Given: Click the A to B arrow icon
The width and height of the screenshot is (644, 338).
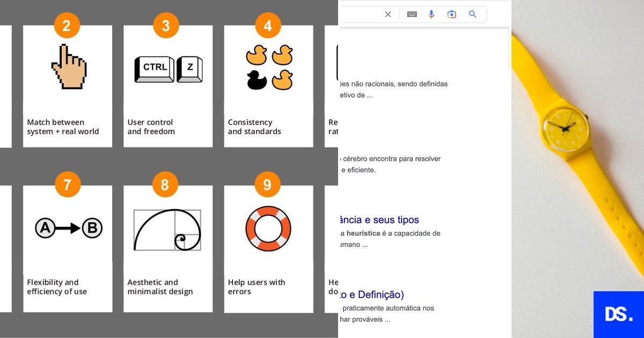Looking at the screenshot, I should click(68, 227).
